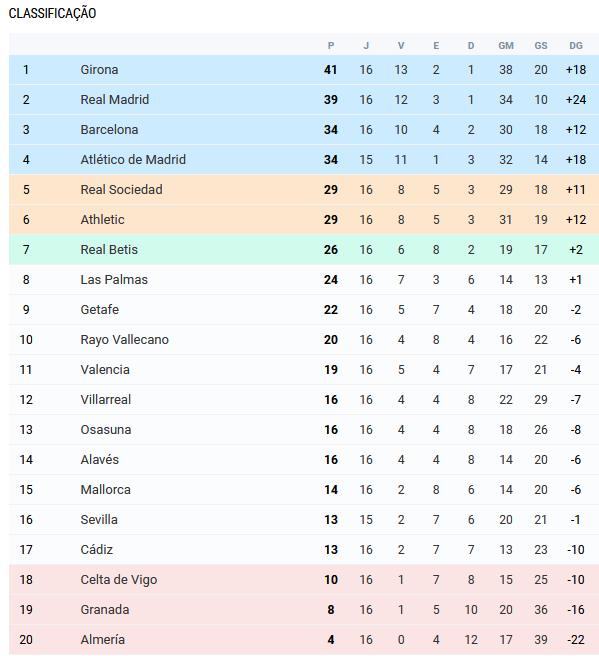Open the Real Madrid team link
Screen dimensions: 599x656
pyautogui.click(x=115, y=100)
